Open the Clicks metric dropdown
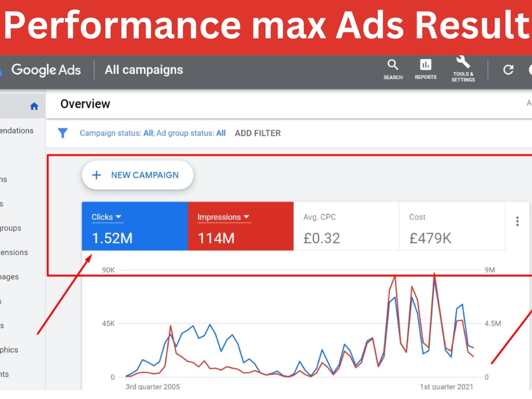Image resolution: width=532 pixels, height=399 pixels. click(106, 217)
